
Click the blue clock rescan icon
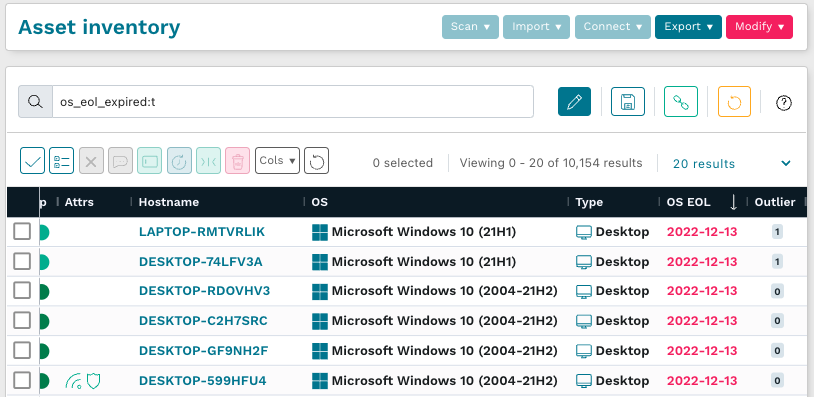(x=179, y=161)
